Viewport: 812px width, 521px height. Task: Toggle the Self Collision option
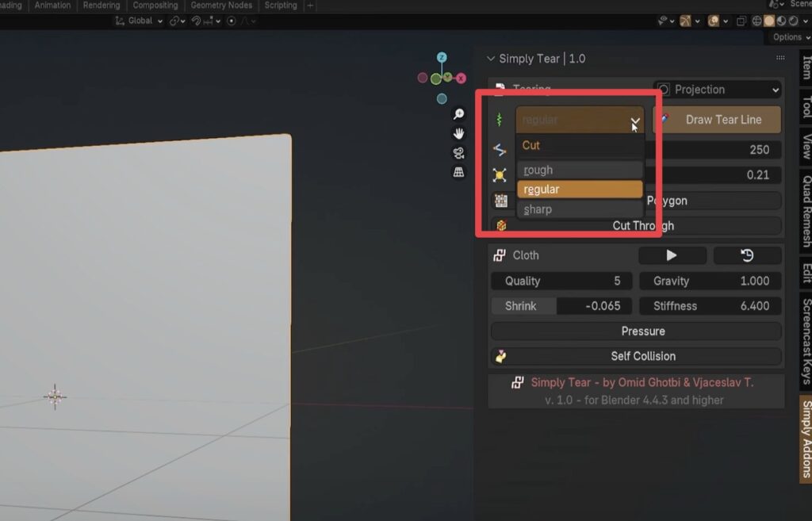click(637, 356)
